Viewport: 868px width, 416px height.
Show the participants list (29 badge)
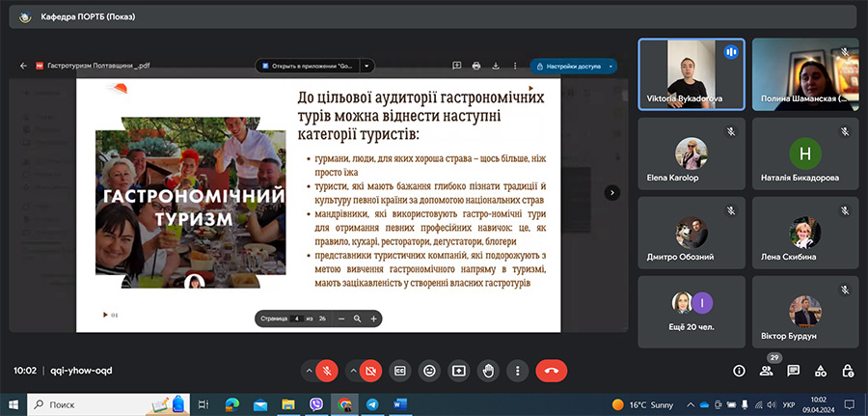coord(766,370)
